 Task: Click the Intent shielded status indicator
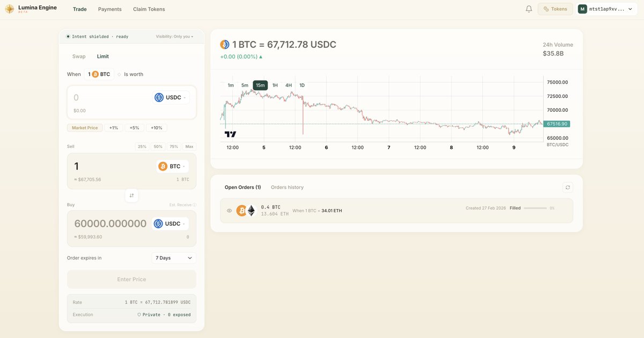(97, 37)
